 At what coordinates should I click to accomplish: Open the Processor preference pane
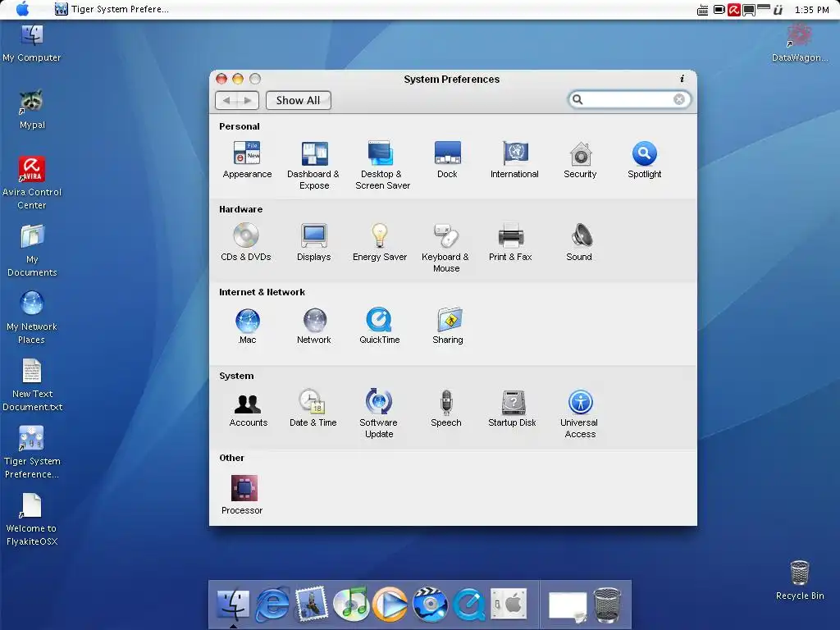pyautogui.click(x=243, y=495)
